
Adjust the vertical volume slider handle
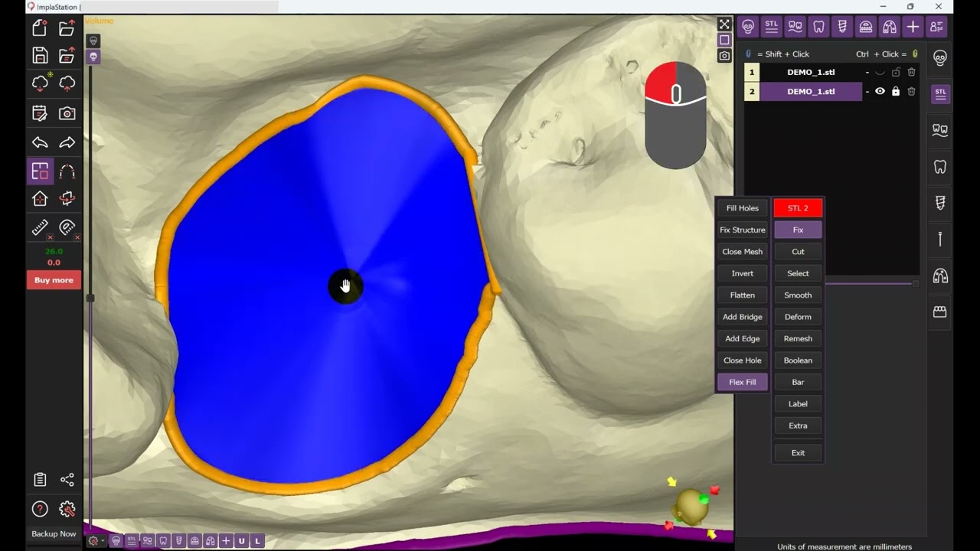(x=90, y=298)
